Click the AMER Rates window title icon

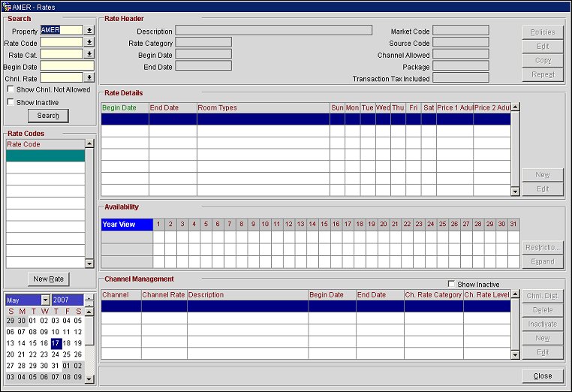point(7,6)
